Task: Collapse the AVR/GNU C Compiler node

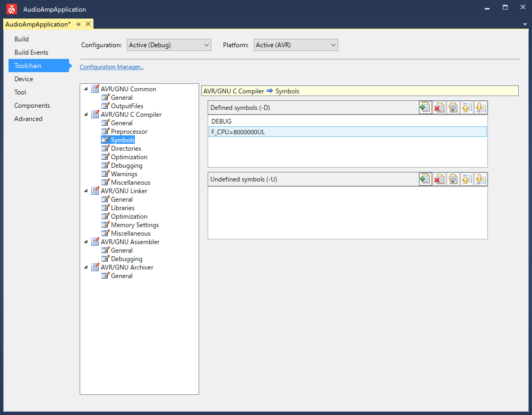Action: click(86, 114)
